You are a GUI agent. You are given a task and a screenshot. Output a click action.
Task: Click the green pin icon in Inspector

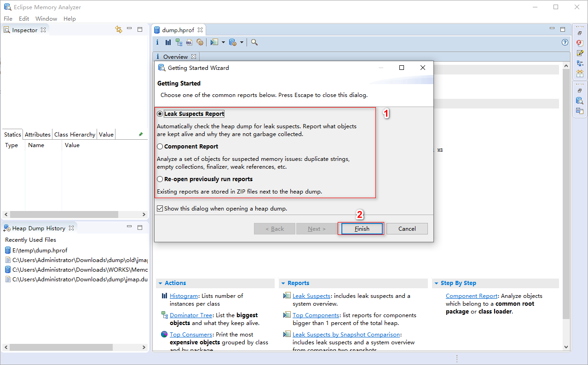click(141, 134)
